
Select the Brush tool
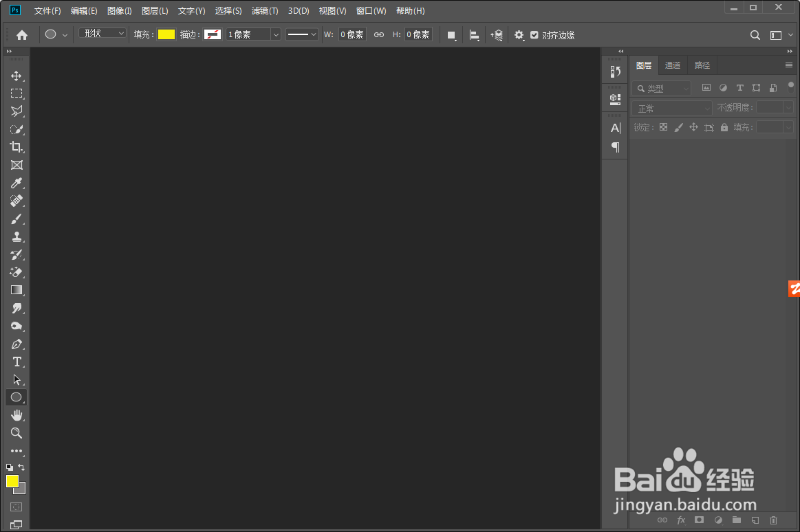(17, 219)
